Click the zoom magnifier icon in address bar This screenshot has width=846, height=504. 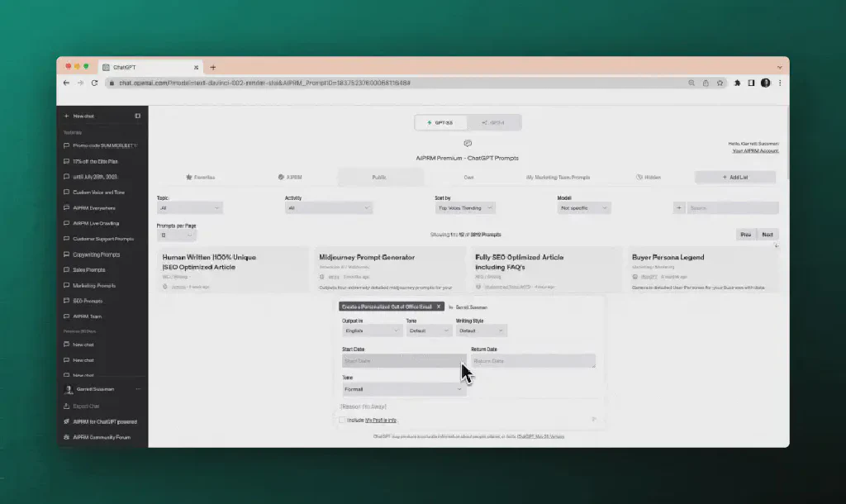click(692, 83)
